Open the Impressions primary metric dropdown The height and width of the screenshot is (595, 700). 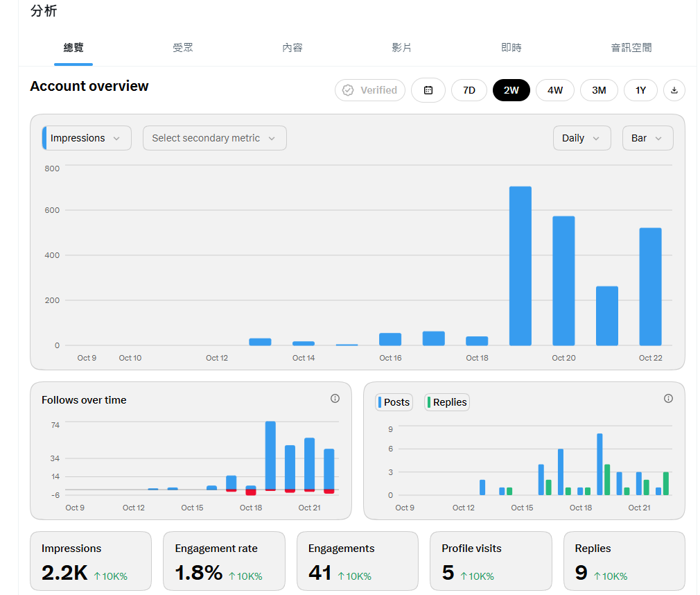tap(87, 138)
